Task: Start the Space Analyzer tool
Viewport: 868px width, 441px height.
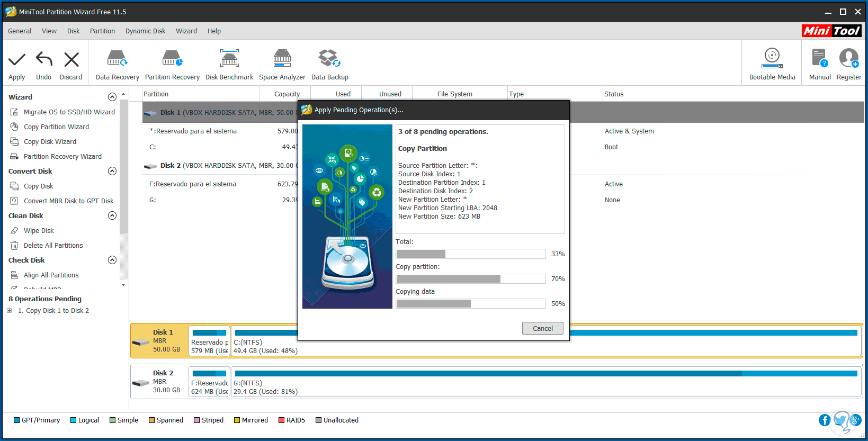Action: 282,59
